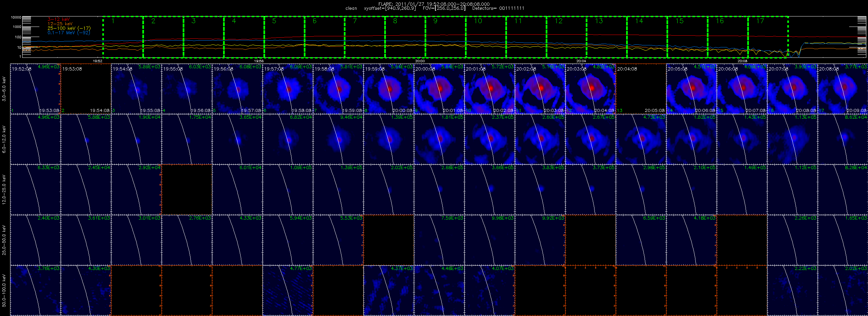Screen dimensions: 868x316
Task: Click the orange '12-25 keV' legend entry
Action: 60,24
